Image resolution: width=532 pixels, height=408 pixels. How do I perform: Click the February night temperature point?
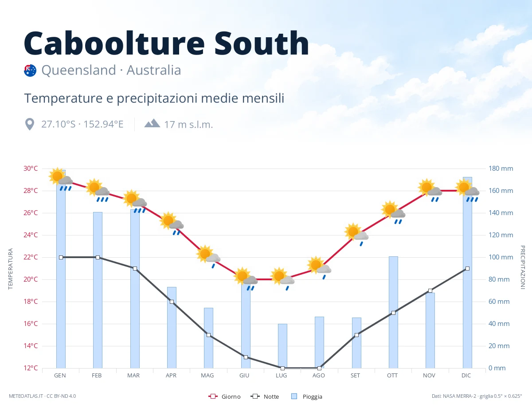[98, 257]
